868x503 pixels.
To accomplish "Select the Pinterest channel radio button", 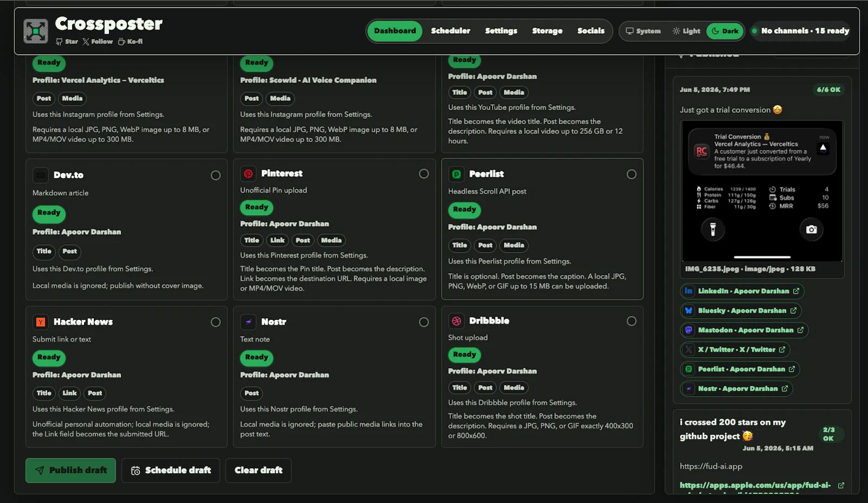I will tap(424, 174).
